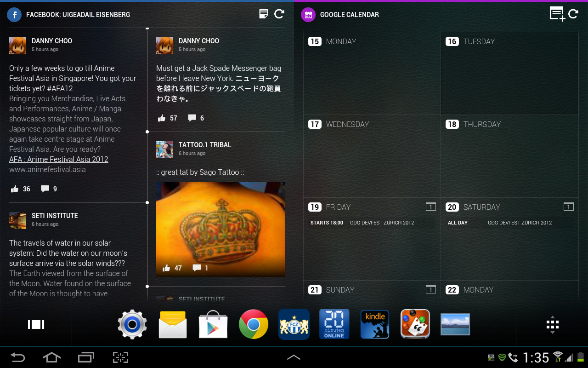Screen dimensions: 588x368
Task: Open the Gallery landscape app
Action: [455, 324]
